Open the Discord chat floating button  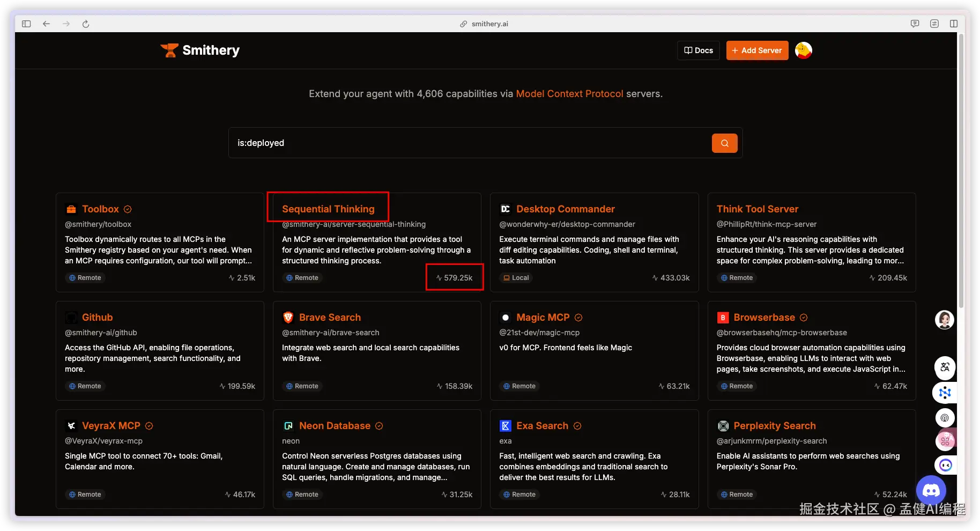point(931,490)
